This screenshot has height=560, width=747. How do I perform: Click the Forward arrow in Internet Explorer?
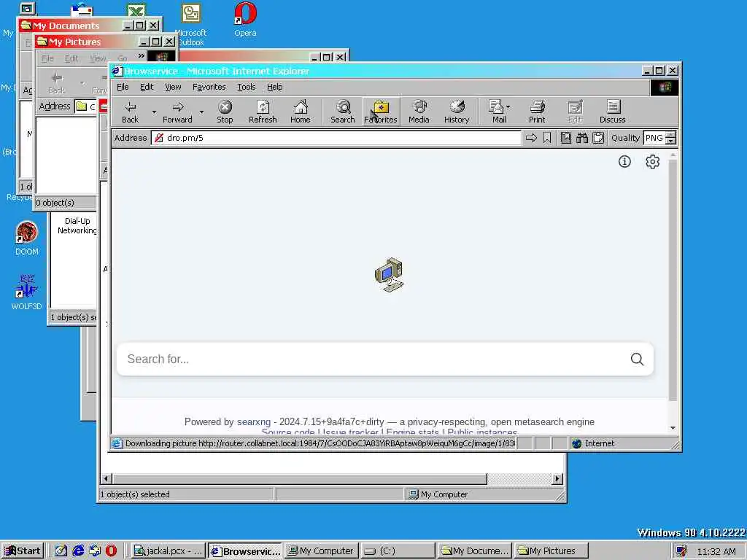(177, 112)
